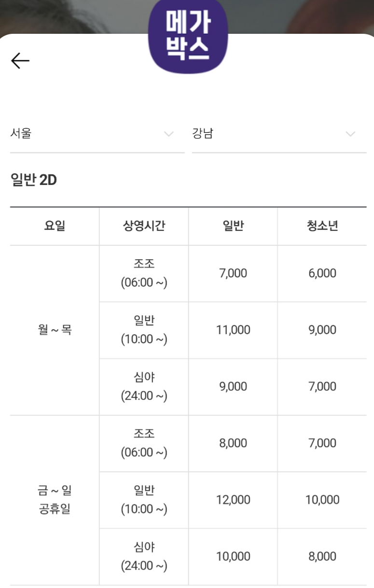Click the 월 ~ 목 weekday cell
374x588 pixels.
pyautogui.click(x=55, y=330)
